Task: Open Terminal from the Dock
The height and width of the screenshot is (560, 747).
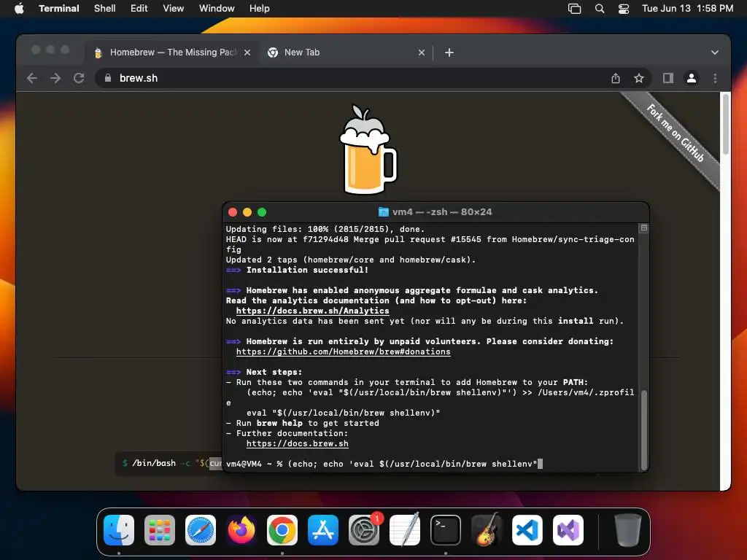Action: [x=446, y=530]
